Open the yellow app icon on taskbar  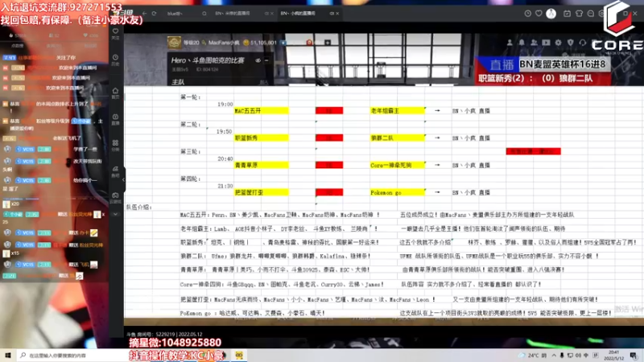239,355
